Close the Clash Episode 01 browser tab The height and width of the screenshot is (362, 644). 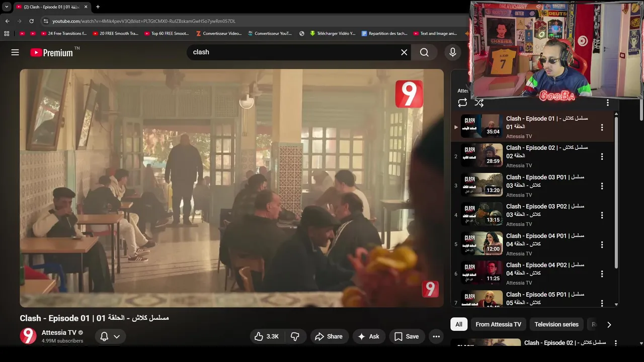click(x=86, y=7)
